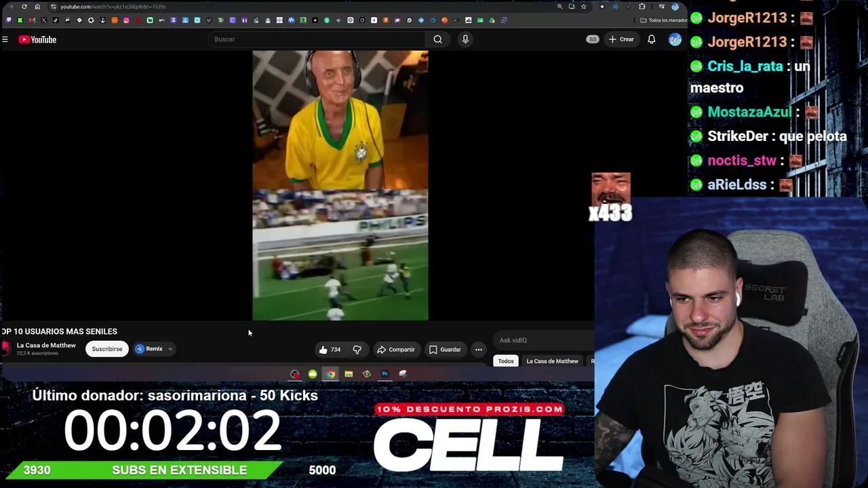
Task: Open the Kick bookmark
Action: pos(20,20)
